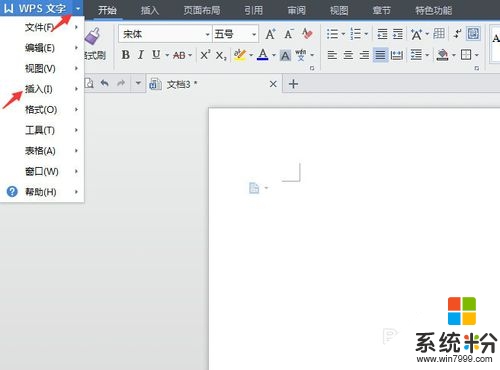Image resolution: width=500 pixels, height=370 pixels.
Task: Align text right
Action: coord(364,55)
